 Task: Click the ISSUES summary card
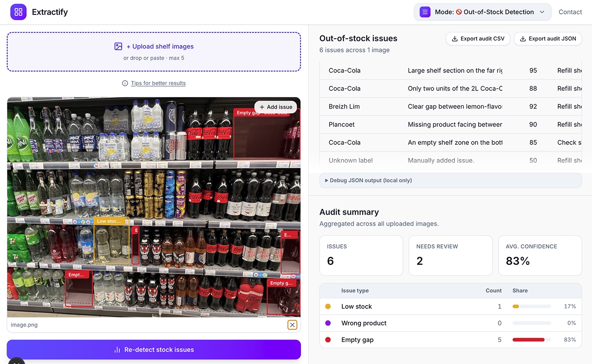(361, 256)
